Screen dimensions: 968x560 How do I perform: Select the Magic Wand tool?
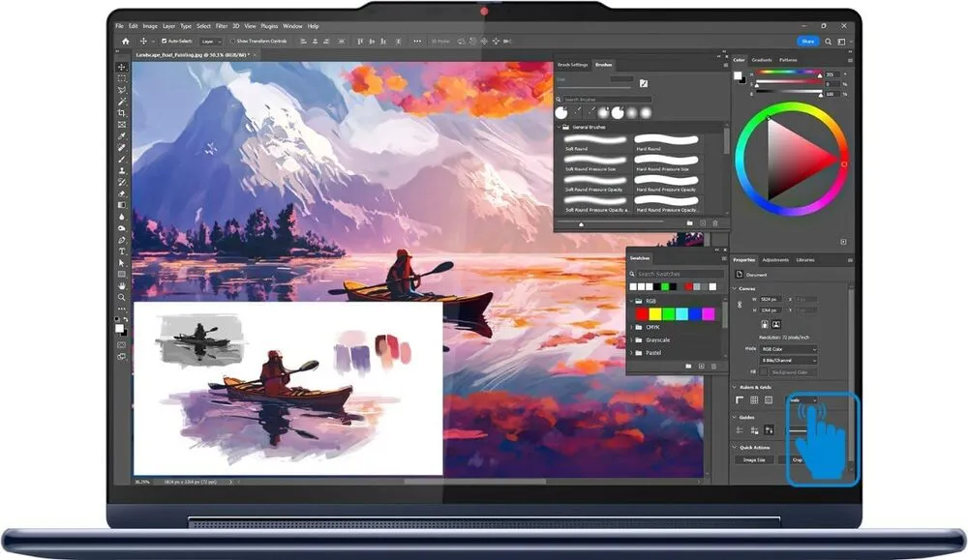click(122, 102)
